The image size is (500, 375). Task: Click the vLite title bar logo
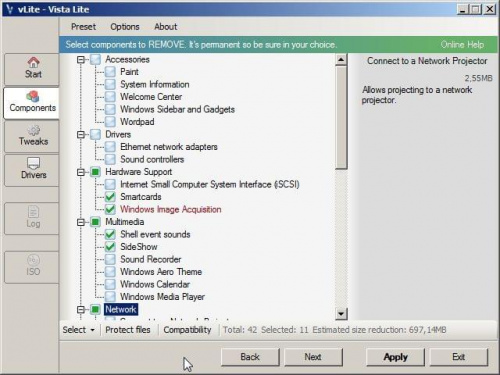(x=9, y=9)
